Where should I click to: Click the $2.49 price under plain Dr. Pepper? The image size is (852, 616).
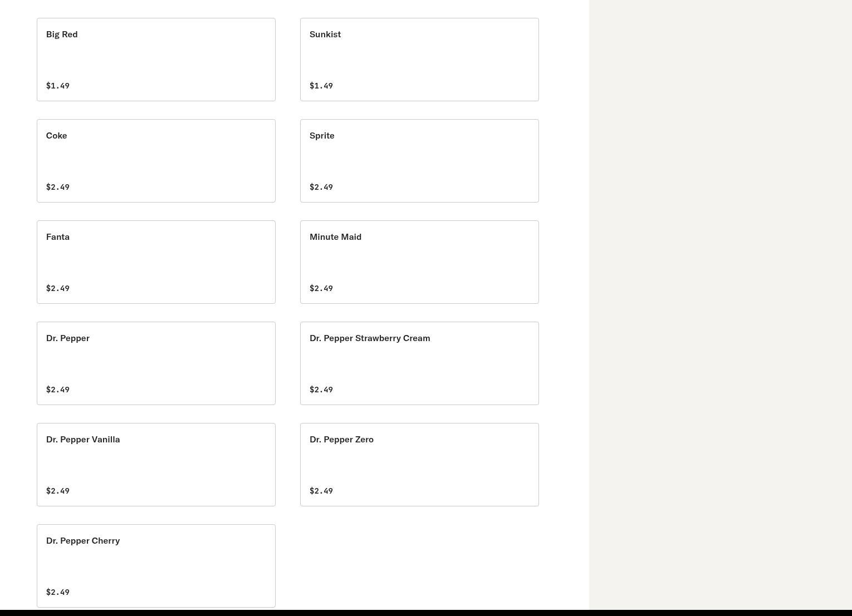click(58, 390)
